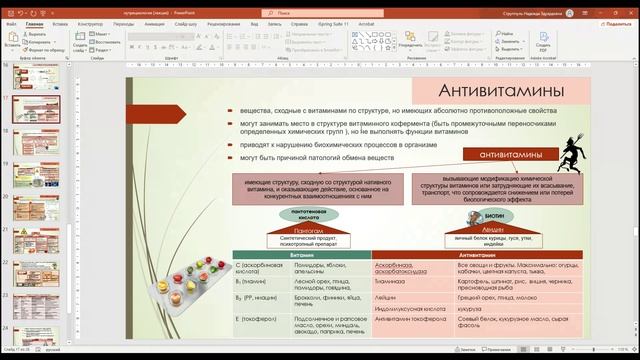This screenshot has height=360, width=640.
Task: Click the slide title Антивитамины
Action: pos(501,91)
